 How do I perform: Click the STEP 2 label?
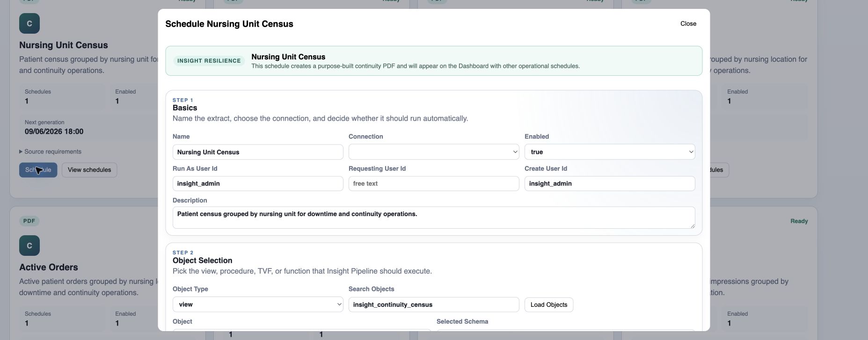(183, 253)
